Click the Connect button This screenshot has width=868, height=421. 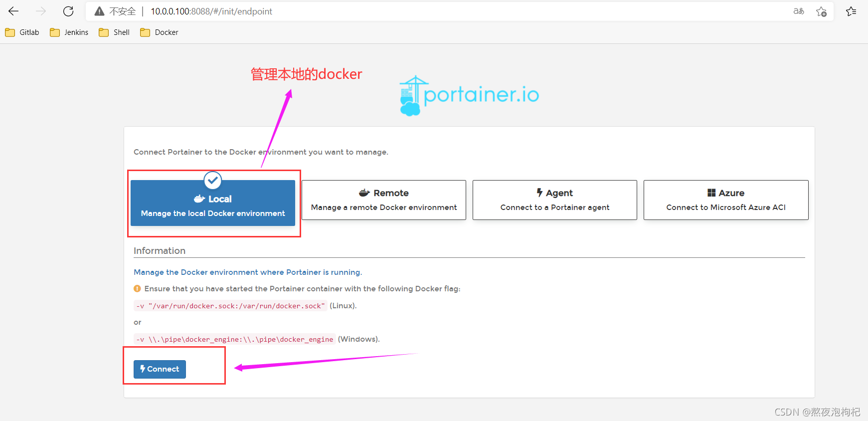click(x=160, y=369)
